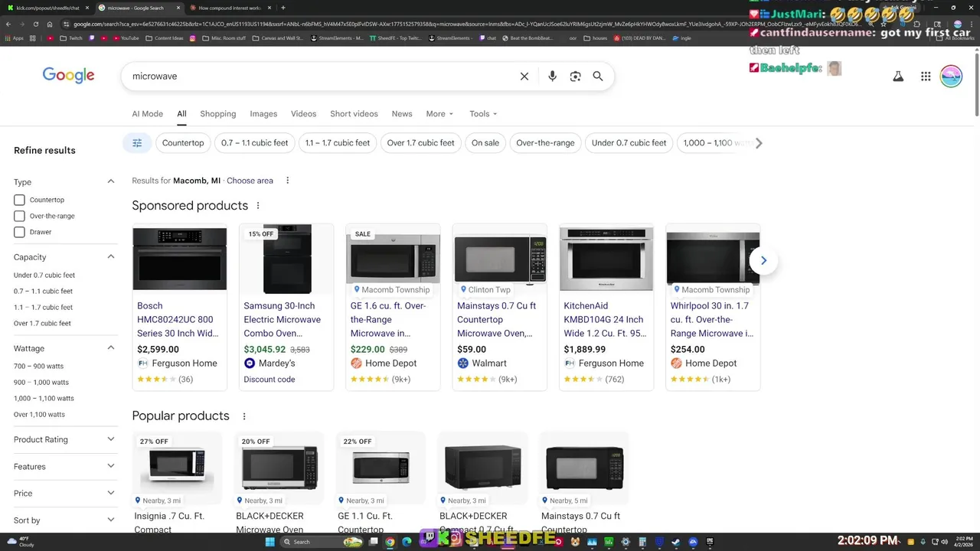Check the Over-the-range type checkbox
This screenshot has height=551, width=980.
tap(19, 216)
